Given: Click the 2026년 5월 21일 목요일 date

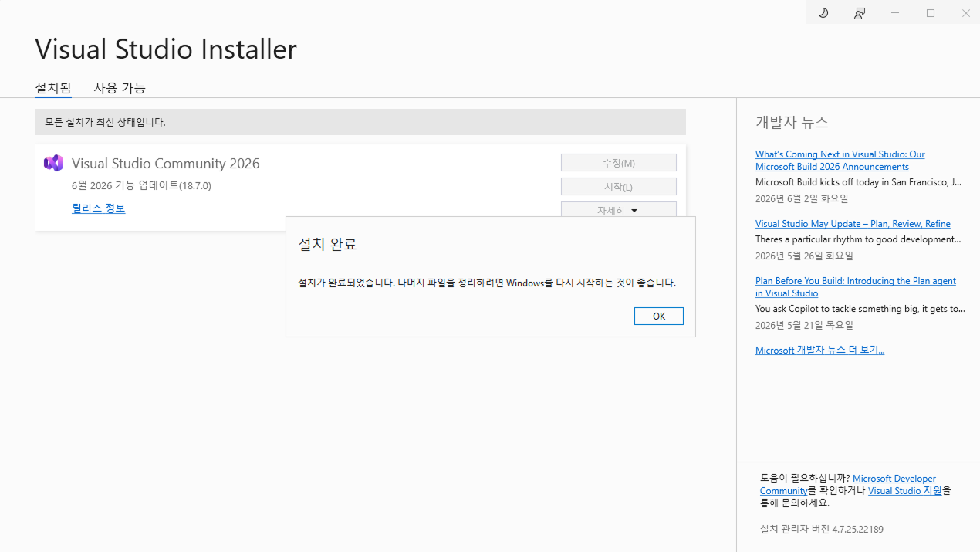Looking at the screenshot, I should (804, 326).
